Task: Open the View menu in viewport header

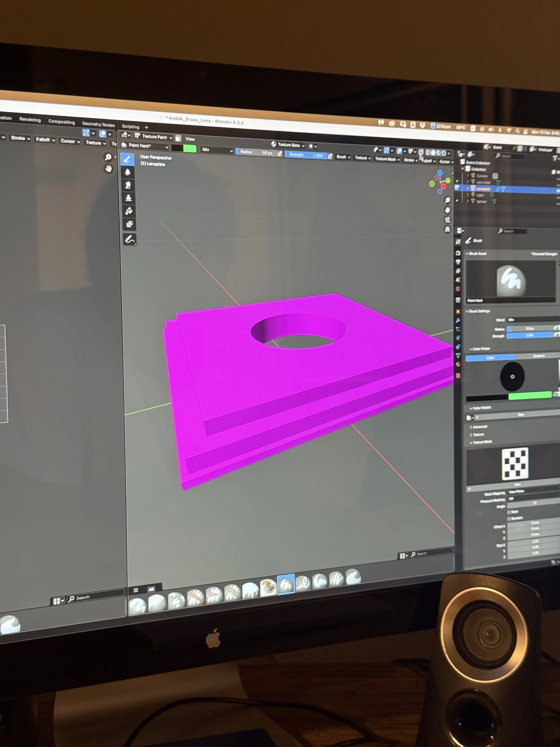Action: [x=190, y=139]
